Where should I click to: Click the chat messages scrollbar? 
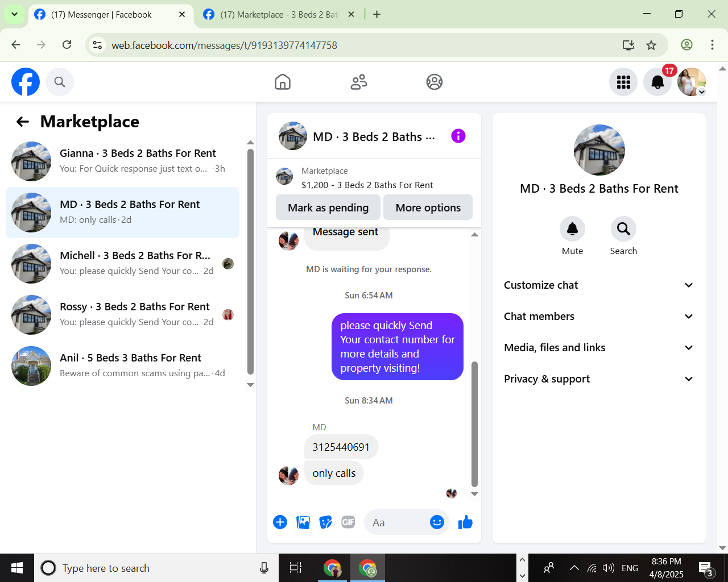[x=474, y=424]
